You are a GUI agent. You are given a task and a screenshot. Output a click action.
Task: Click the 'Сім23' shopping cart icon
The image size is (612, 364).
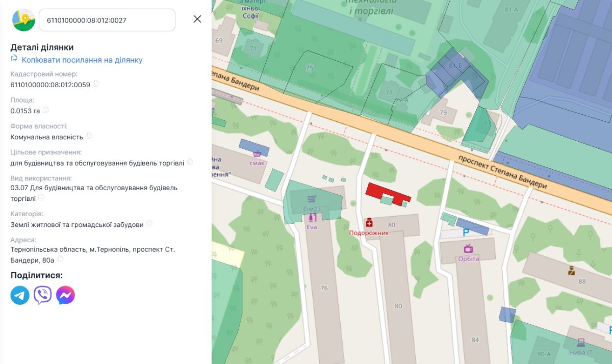click(312, 199)
